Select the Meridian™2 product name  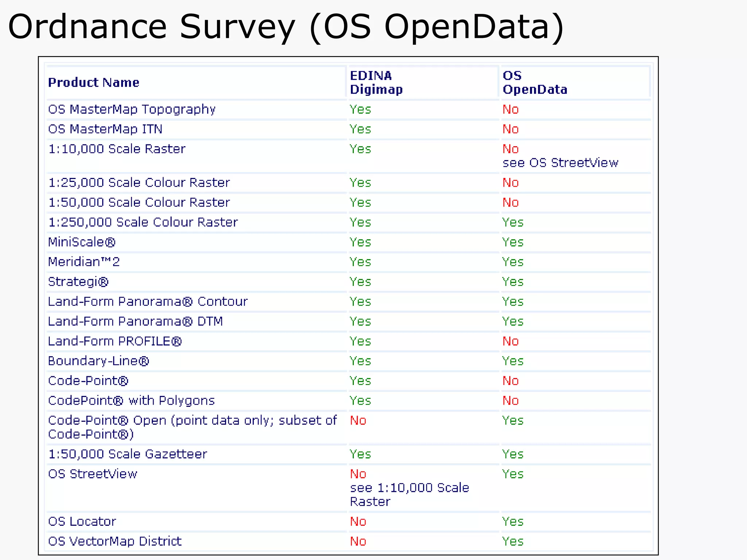click(x=84, y=262)
